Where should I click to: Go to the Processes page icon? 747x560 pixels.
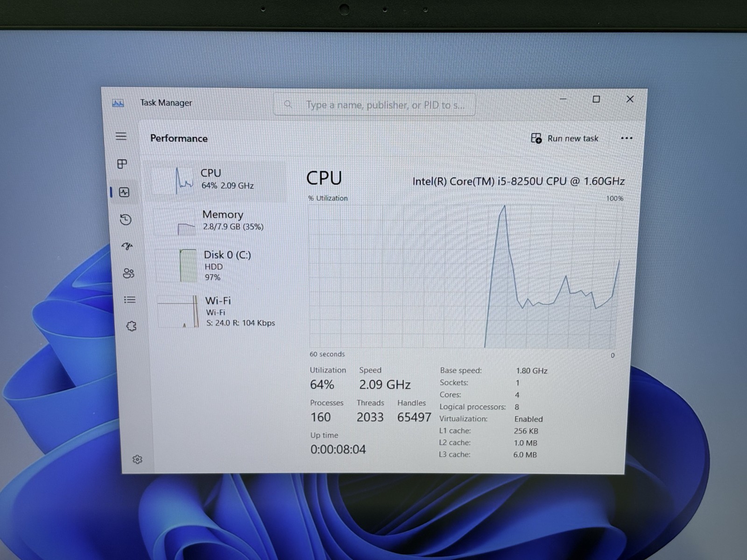[122, 164]
